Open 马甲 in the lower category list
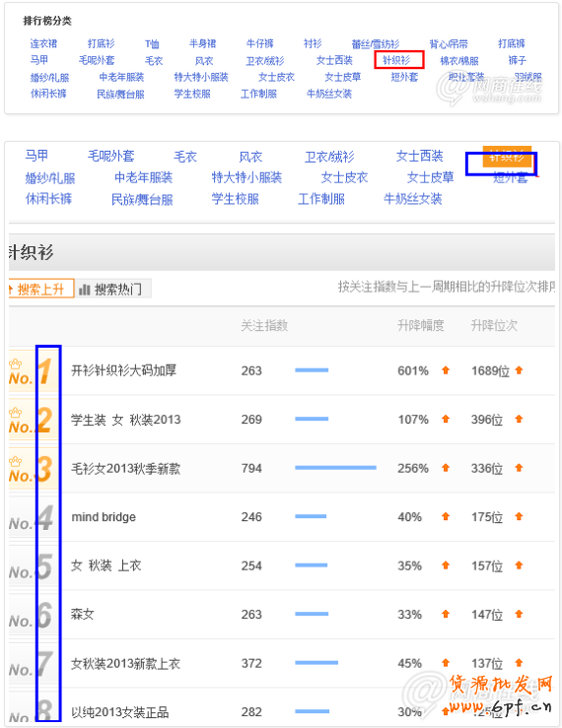Viewport: 562px width, 728px height. coord(36,156)
